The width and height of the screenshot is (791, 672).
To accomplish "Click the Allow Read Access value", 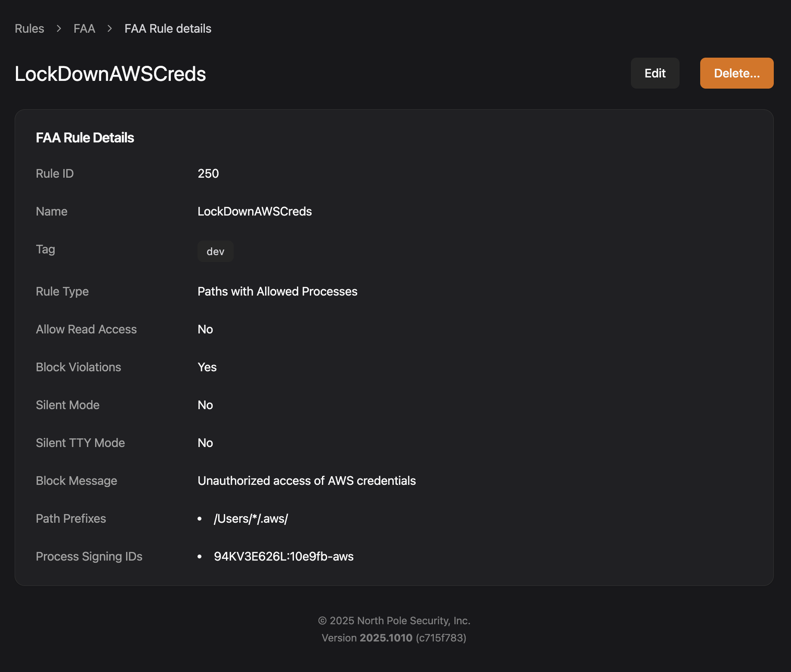I will [x=205, y=329].
